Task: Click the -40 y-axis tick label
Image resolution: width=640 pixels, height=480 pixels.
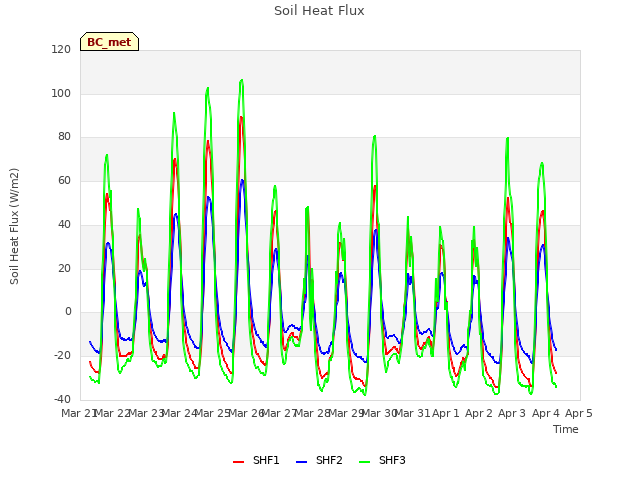Action: 62,399
